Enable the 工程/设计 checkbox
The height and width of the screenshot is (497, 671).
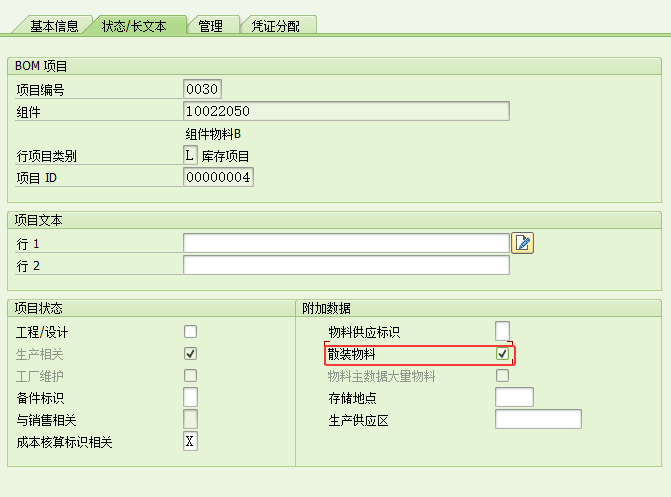tap(190, 331)
